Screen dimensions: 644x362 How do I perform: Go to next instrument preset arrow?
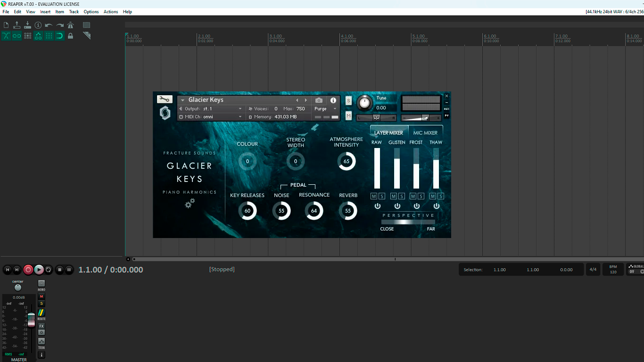(x=306, y=100)
